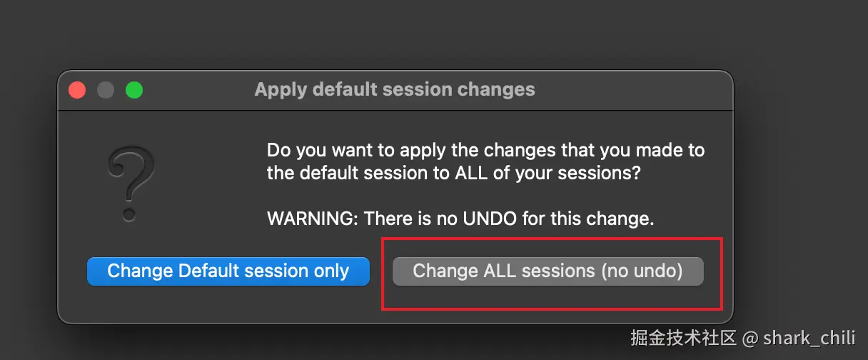868x360 pixels.
Task: Click "(no undo)" on the gray button
Action: click(642, 271)
